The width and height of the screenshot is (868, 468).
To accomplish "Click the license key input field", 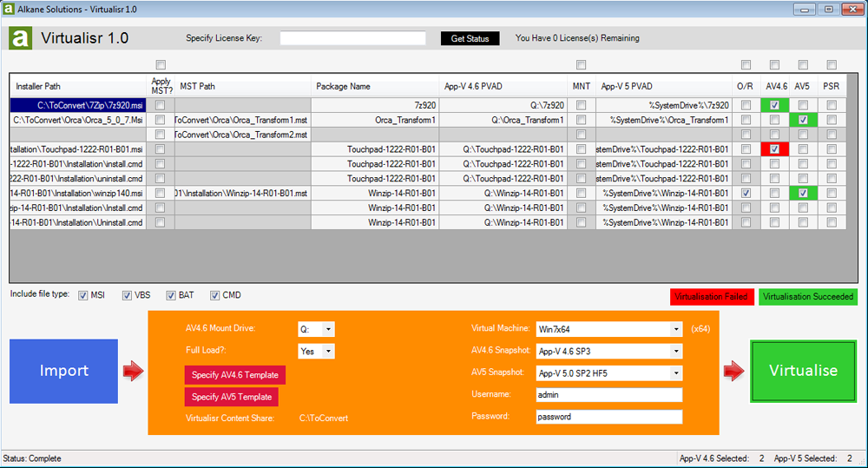I will [352, 38].
